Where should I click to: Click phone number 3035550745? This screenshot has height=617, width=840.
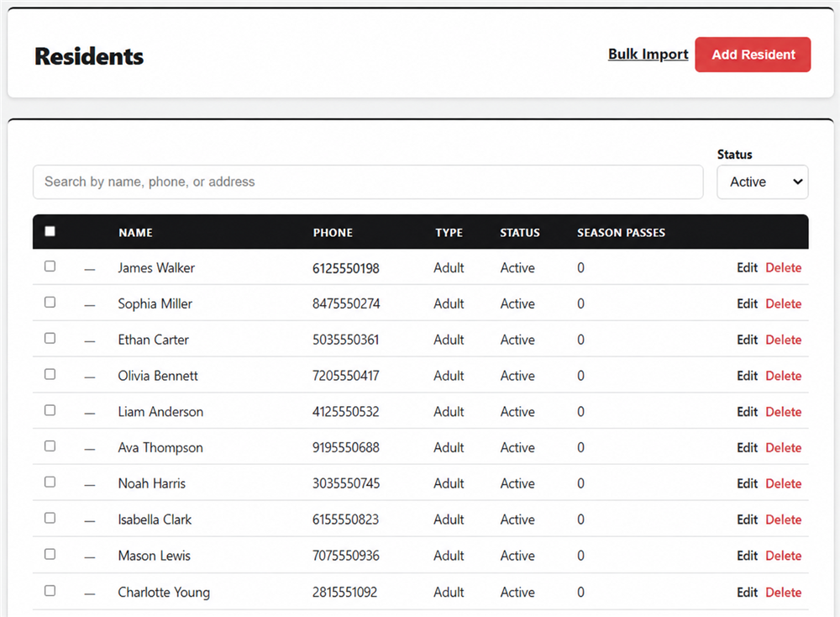point(346,483)
